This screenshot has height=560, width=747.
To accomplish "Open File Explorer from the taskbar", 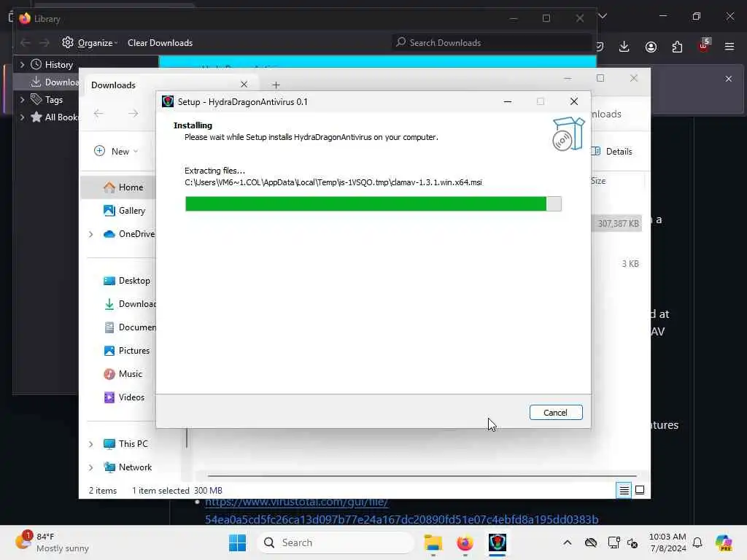I will (433, 542).
